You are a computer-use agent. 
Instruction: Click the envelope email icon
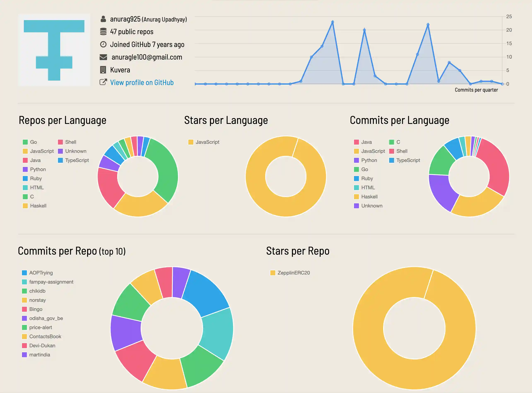(x=103, y=57)
